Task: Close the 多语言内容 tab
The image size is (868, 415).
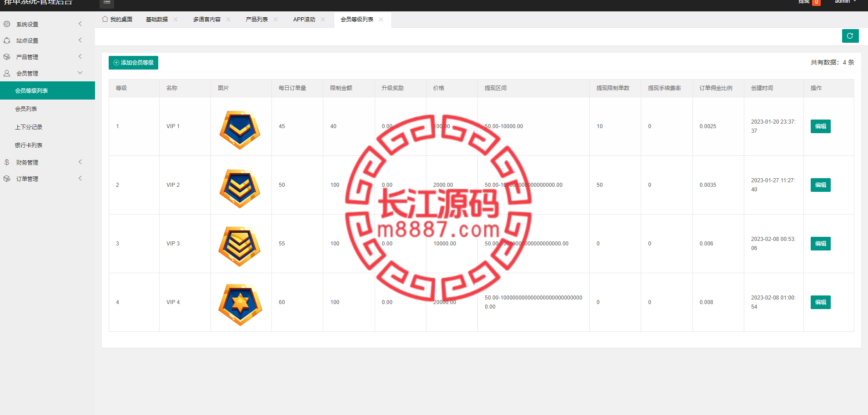Action: (228, 19)
